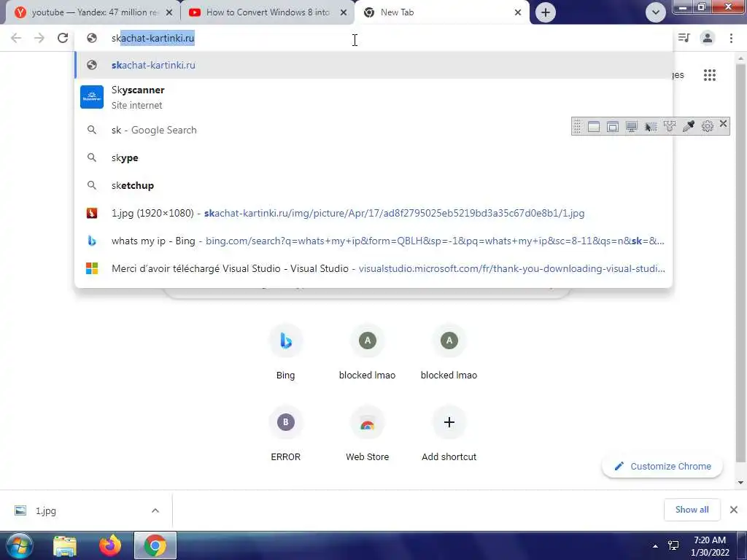Image resolution: width=747 pixels, height=560 pixels.
Task: Open the tab search dropdown arrow
Action: pos(656,12)
